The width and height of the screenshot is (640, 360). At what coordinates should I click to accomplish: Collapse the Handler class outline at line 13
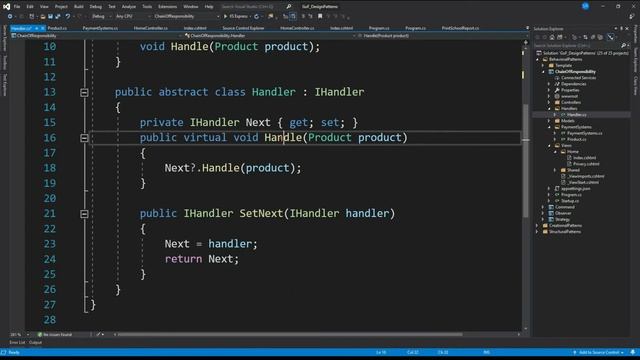(84, 93)
